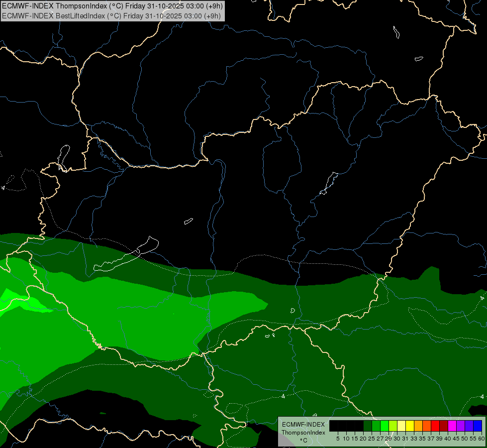The image size is (487, 448).
Task: Select the blue 55–60 legend swatch
Action: pos(478,426)
